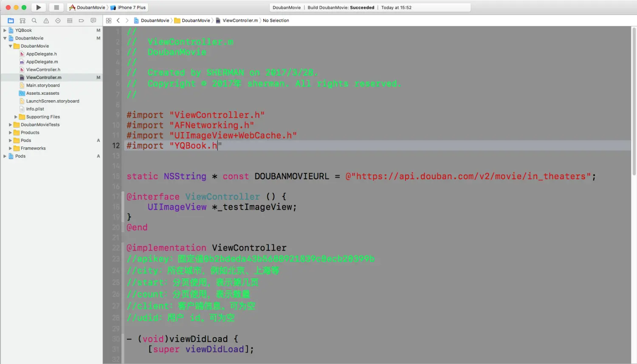Viewport: 637px width, 364px height.
Task: Click Info.plist file icon
Action: pyautogui.click(x=22, y=109)
